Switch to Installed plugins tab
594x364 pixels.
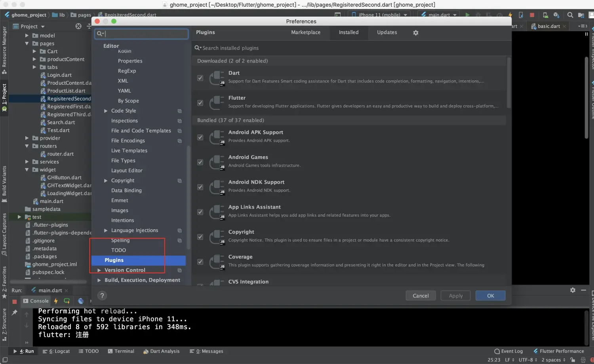click(348, 32)
